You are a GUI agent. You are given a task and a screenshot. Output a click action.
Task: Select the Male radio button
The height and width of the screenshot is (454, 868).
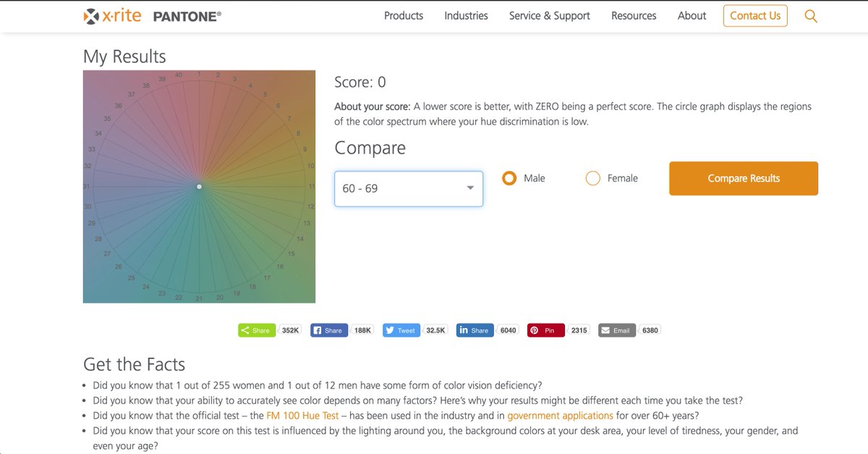click(x=509, y=178)
